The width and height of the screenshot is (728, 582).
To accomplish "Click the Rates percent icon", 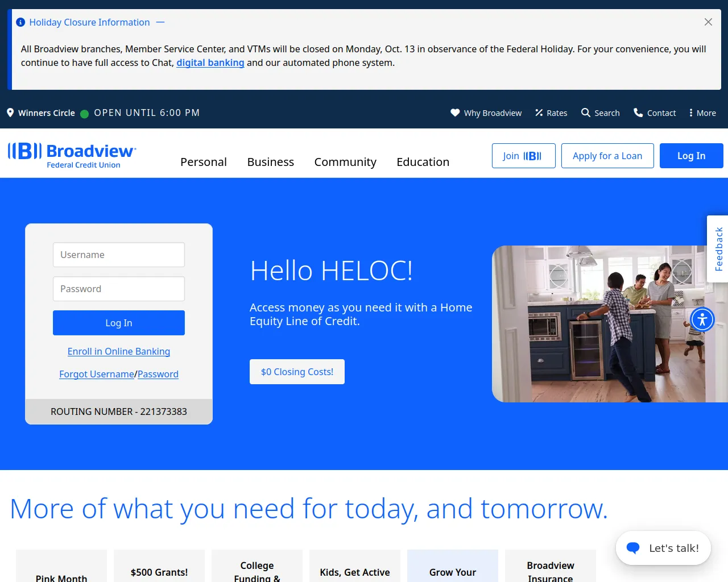I will [539, 113].
